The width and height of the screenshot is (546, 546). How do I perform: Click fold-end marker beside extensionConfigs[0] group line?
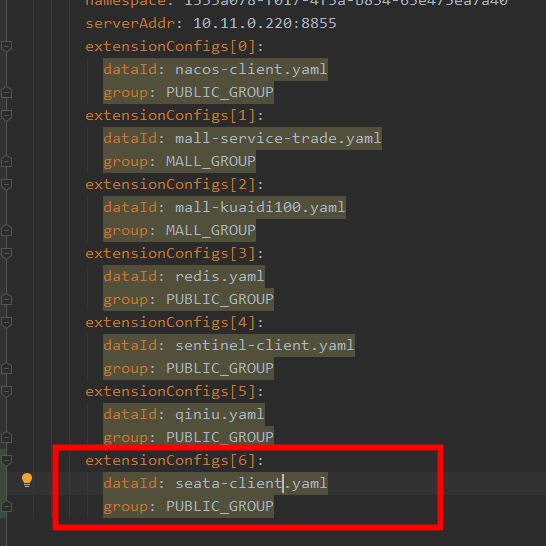point(6,92)
